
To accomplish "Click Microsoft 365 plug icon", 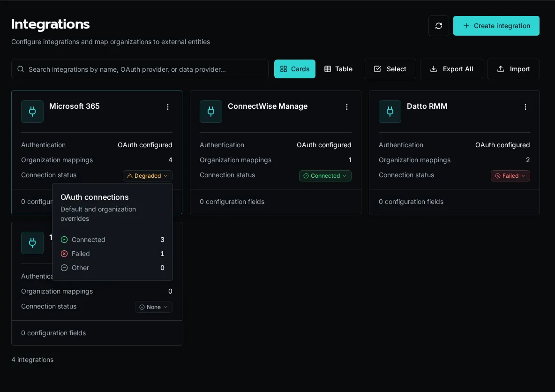I will pyautogui.click(x=32, y=112).
